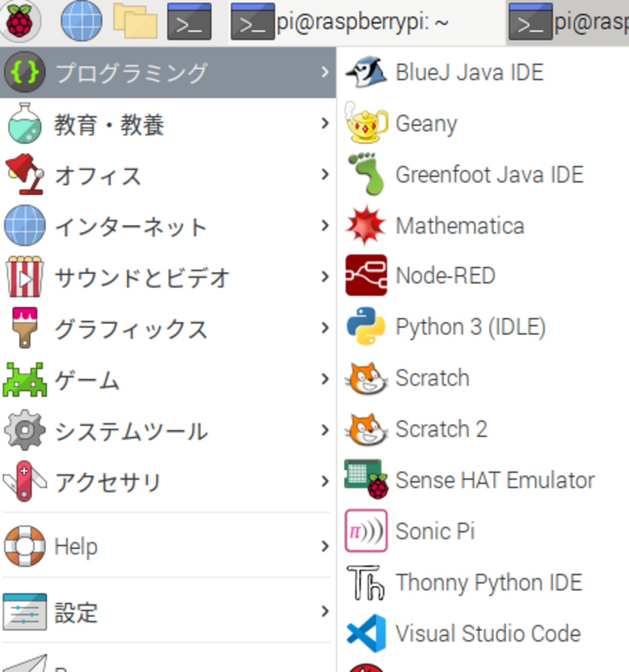Launch Geany from the programming submenu
This screenshot has width=629, height=672.
tap(484, 123)
